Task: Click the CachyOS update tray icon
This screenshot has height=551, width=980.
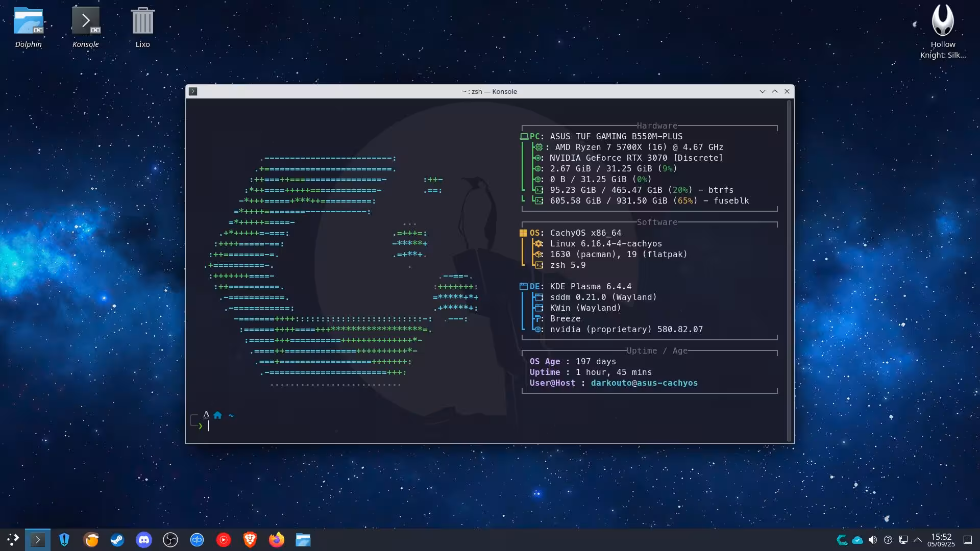Action: click(x=842, y=540)
